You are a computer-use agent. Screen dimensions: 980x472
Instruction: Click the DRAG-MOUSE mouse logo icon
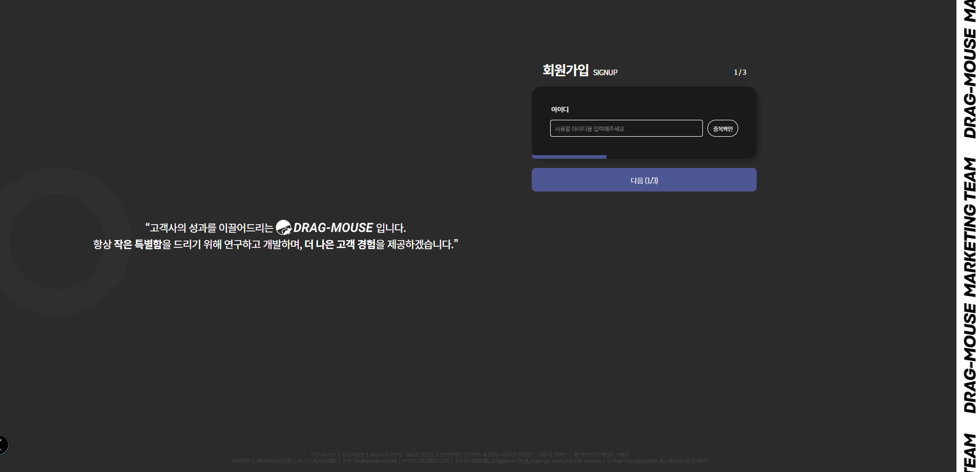284,227
